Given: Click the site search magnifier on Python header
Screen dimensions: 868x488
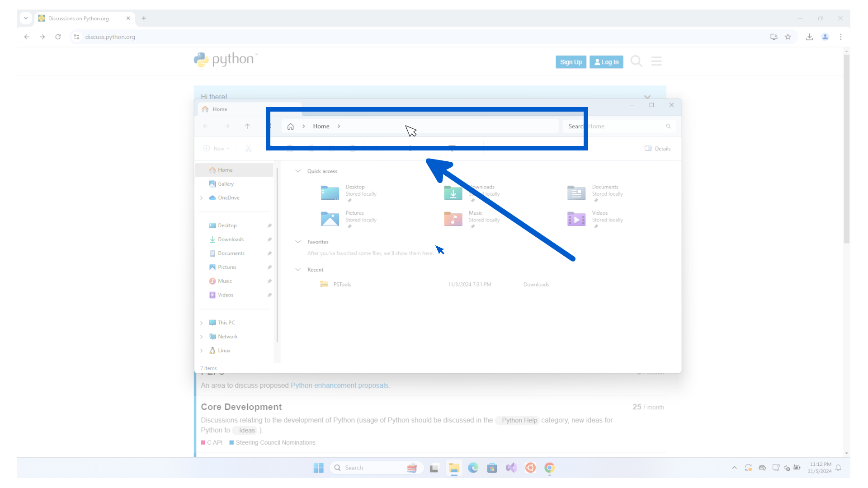Looking at the screenshot, I should 636,61.
